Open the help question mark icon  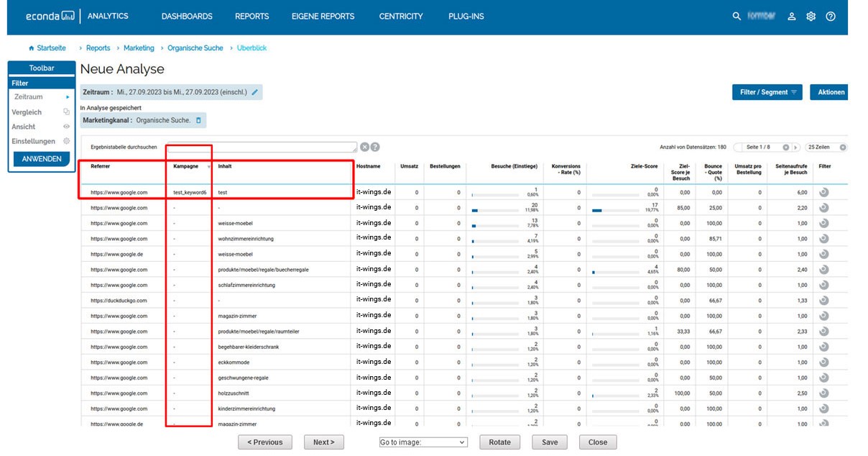coord(831,16)
